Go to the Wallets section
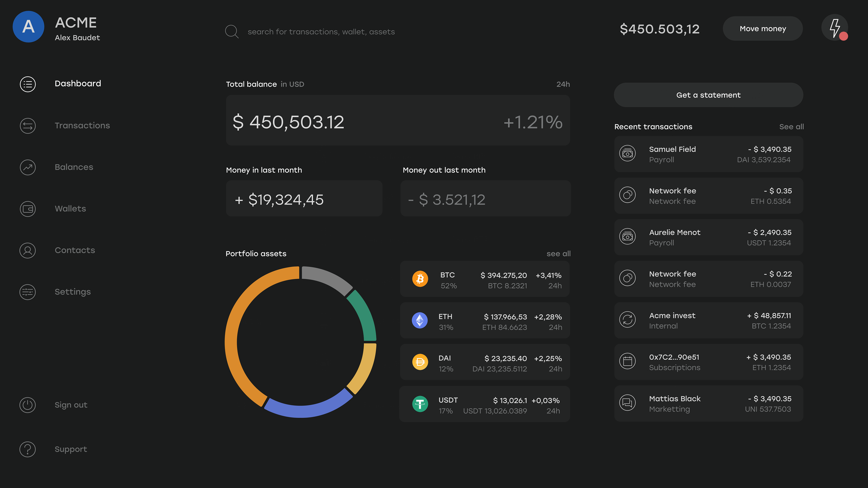 click(70, 209)
